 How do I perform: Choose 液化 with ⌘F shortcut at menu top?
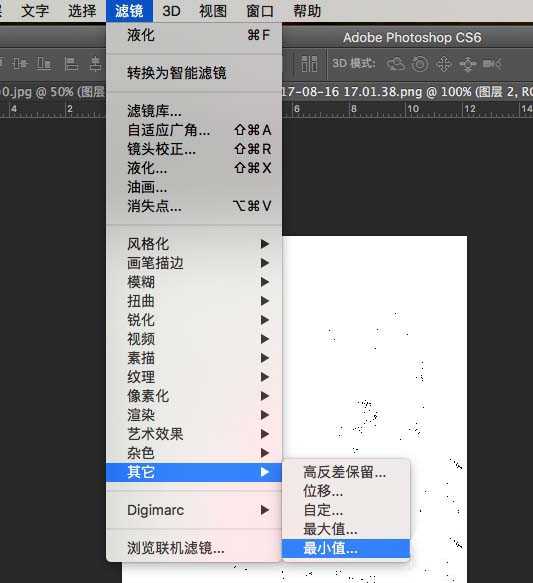194,35
